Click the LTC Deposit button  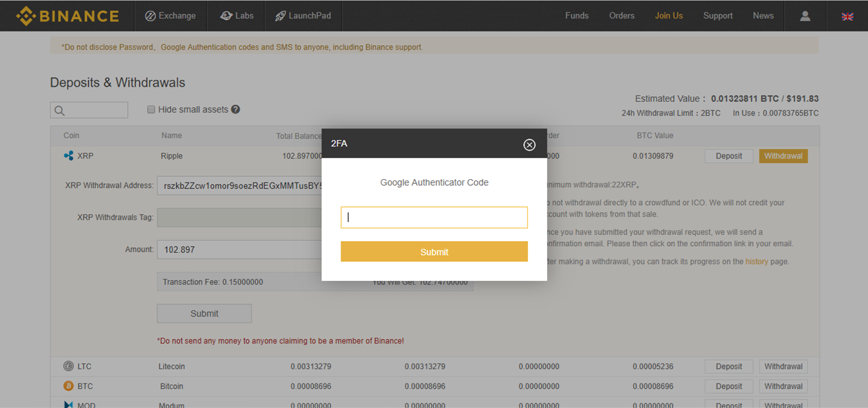tap(728, 366)
